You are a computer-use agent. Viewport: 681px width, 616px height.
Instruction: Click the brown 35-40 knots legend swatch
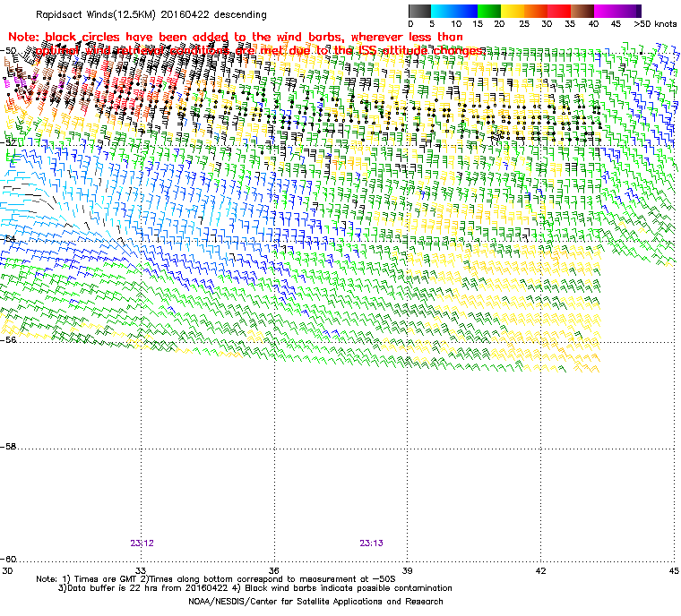(x=582, y=11)
